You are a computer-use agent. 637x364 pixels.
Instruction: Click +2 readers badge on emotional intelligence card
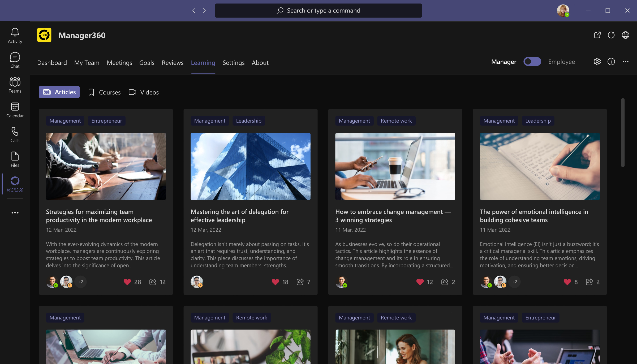coord(514,282)
